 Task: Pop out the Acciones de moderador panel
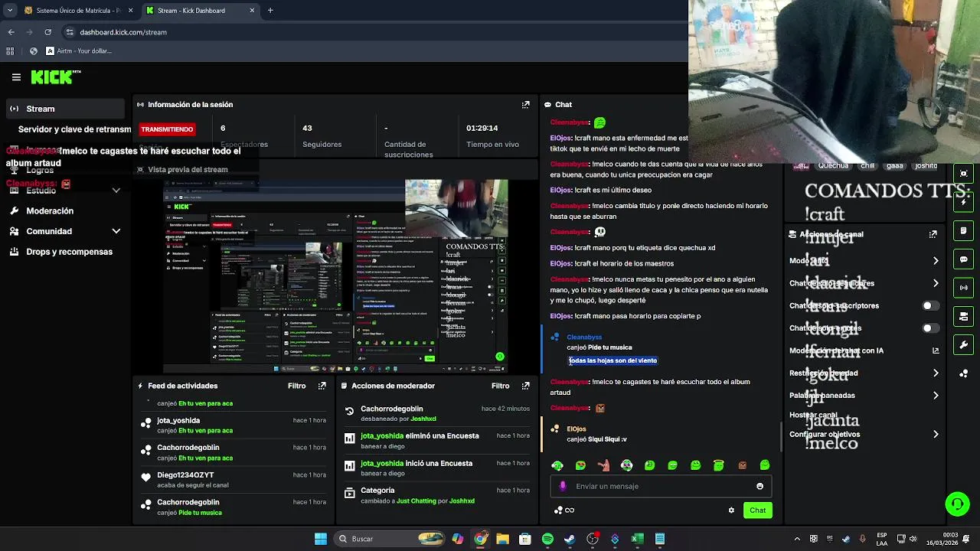click(525, 386)
